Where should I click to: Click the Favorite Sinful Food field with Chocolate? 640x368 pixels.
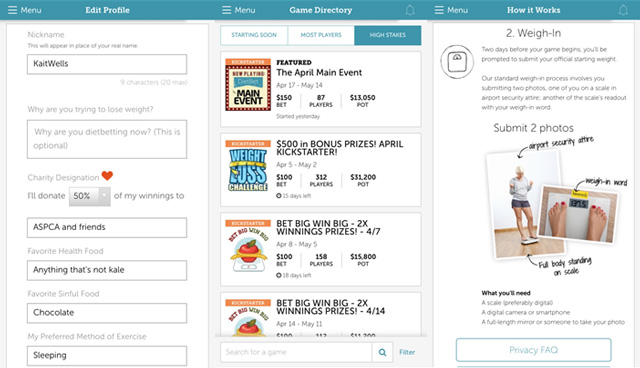click(x=107, y=313)
